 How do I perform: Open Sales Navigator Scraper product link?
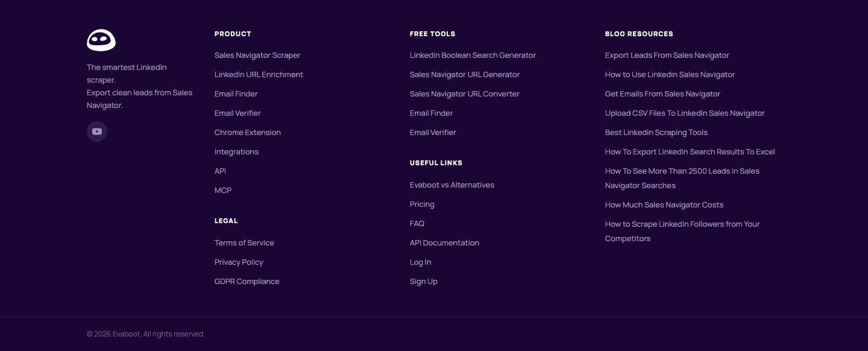(x=257, y=55)
